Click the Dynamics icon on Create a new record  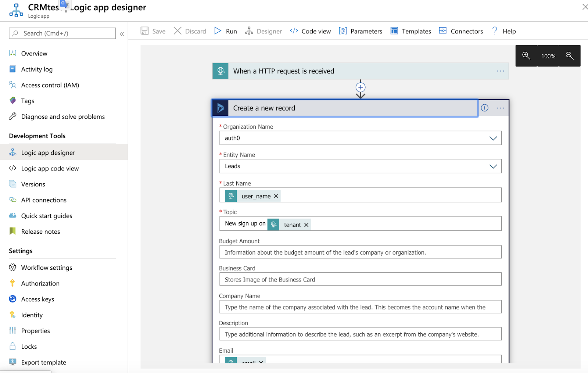[x=220, y=108]
